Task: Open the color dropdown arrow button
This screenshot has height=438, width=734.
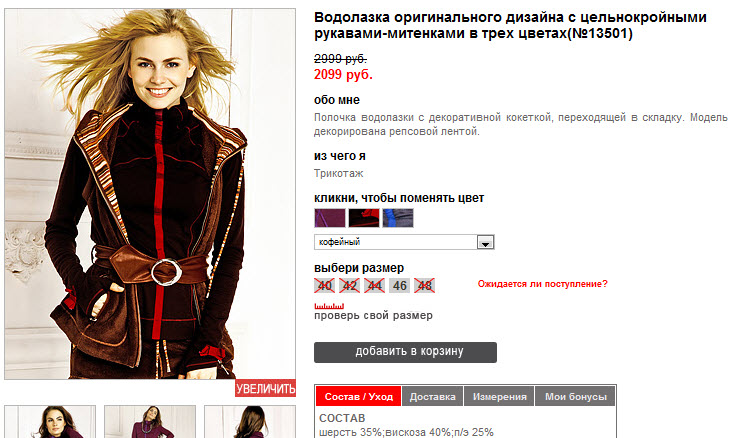Action: (x=485, y=242)
